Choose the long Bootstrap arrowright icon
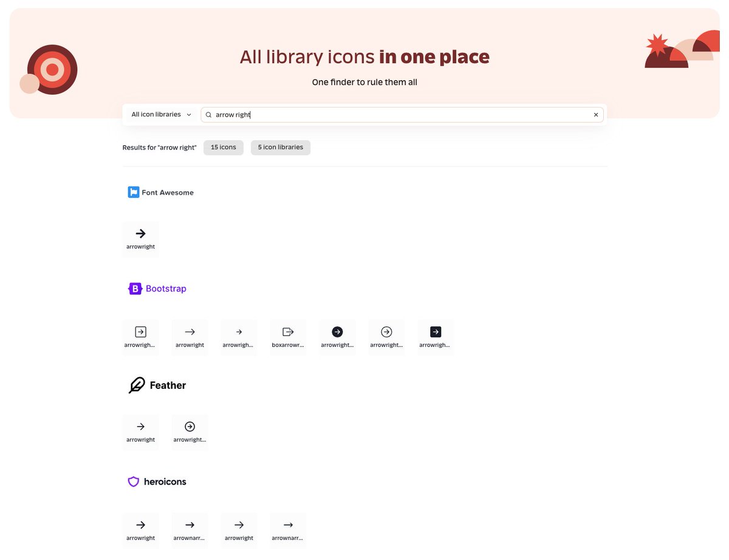The image size is (729, 560). (x=190, y=337)
